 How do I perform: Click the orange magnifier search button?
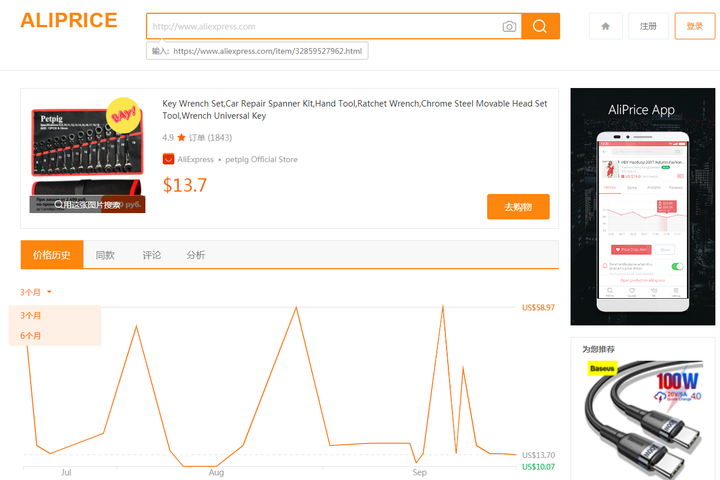tap(540, 26)
